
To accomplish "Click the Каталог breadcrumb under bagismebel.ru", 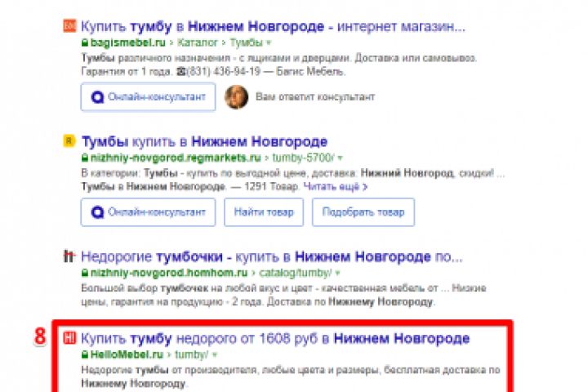I will pyautogui.click(x=198, y=42).
